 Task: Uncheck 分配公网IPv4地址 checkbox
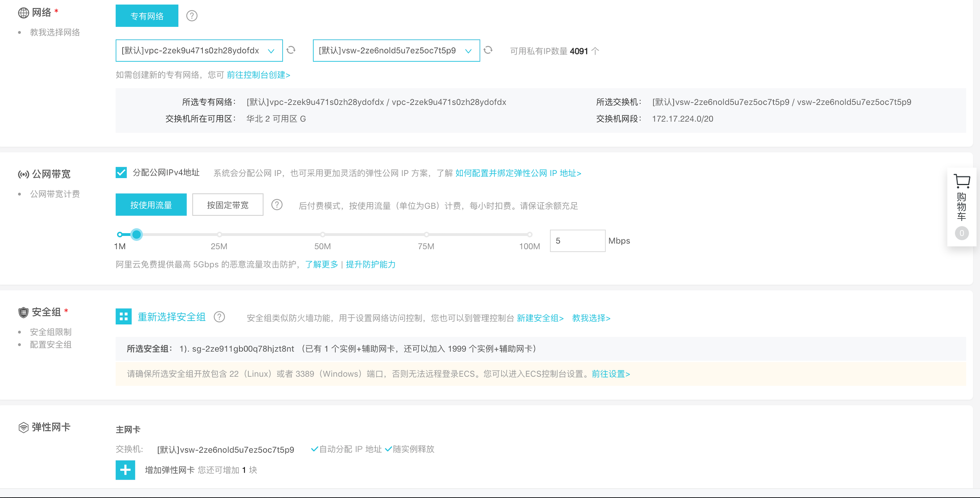tap(121, 173)
